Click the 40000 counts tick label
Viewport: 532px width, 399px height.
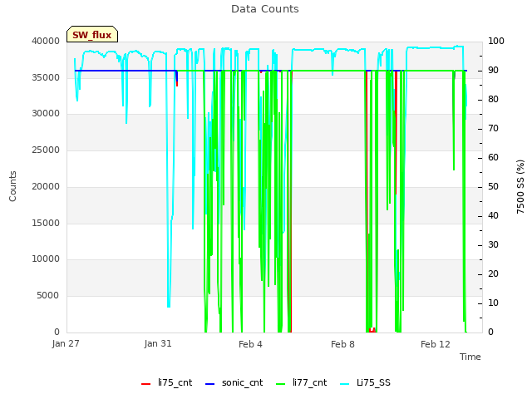tap(46, 41)
